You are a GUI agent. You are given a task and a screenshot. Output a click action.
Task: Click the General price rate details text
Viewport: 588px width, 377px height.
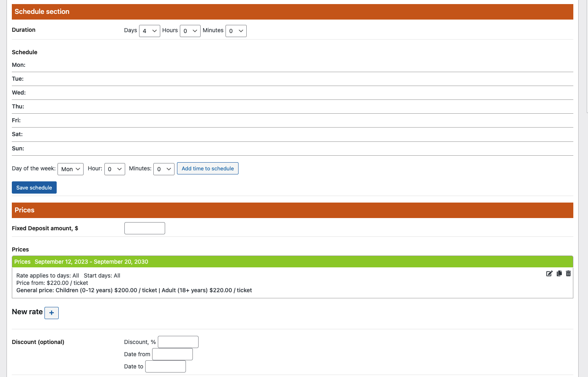tap(134, 290)
